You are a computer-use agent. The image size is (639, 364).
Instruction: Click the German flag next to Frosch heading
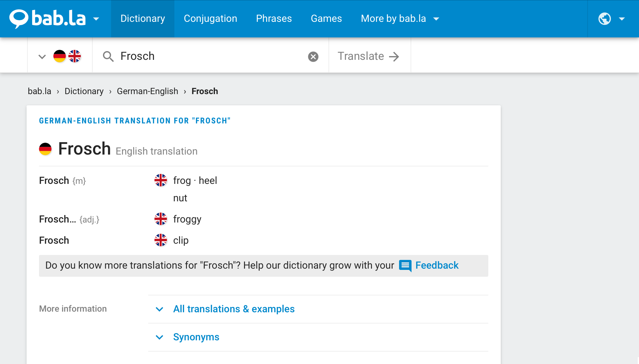click(45, 149)
